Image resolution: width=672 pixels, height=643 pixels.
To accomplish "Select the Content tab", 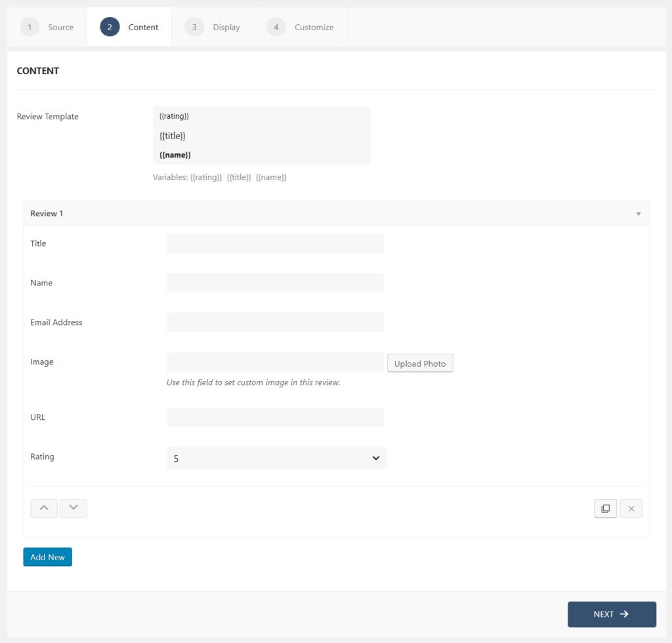I will click(144, 27).
